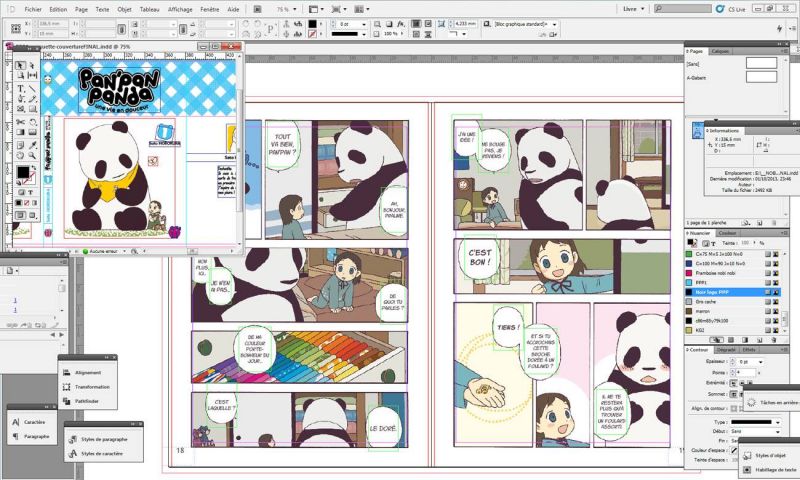This screenshot has width=800, height=480.
Task: Click the reference point locator grid
Action: [x=15, y=28]
